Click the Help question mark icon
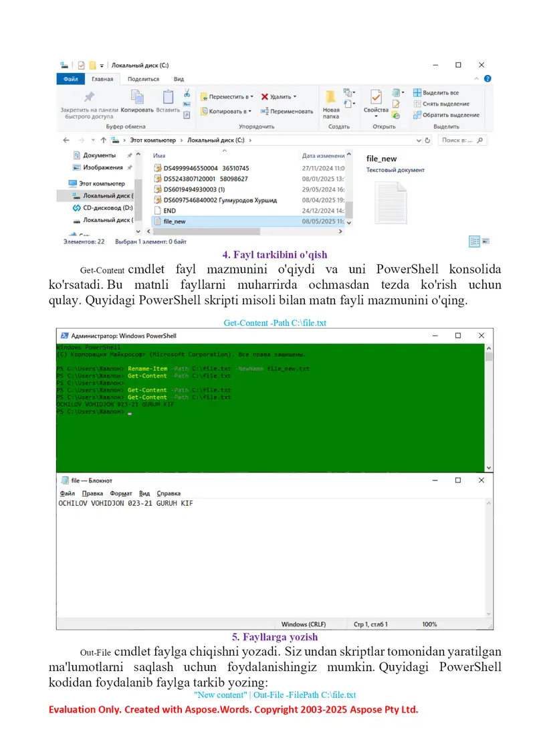535x756 pixels. [488, 78]
